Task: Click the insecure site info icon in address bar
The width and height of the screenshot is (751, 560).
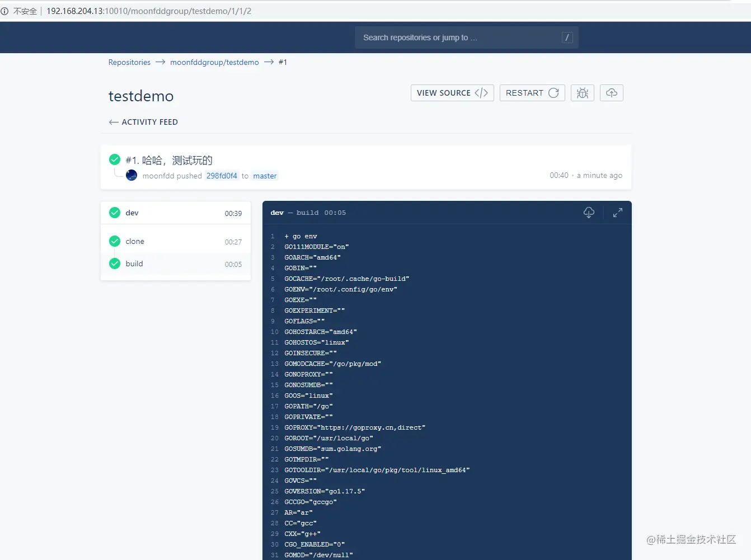Action: pos(4,11)
